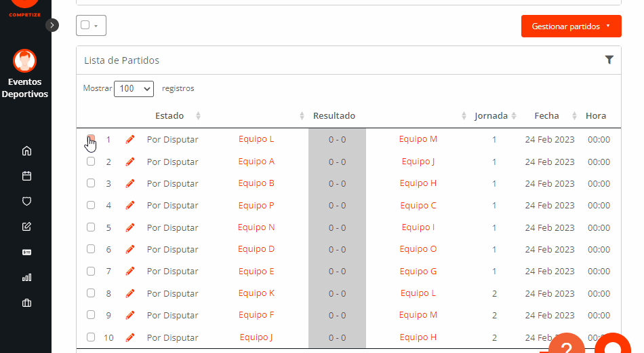Tick the checkbox for match 6

[x=91, y=250]
